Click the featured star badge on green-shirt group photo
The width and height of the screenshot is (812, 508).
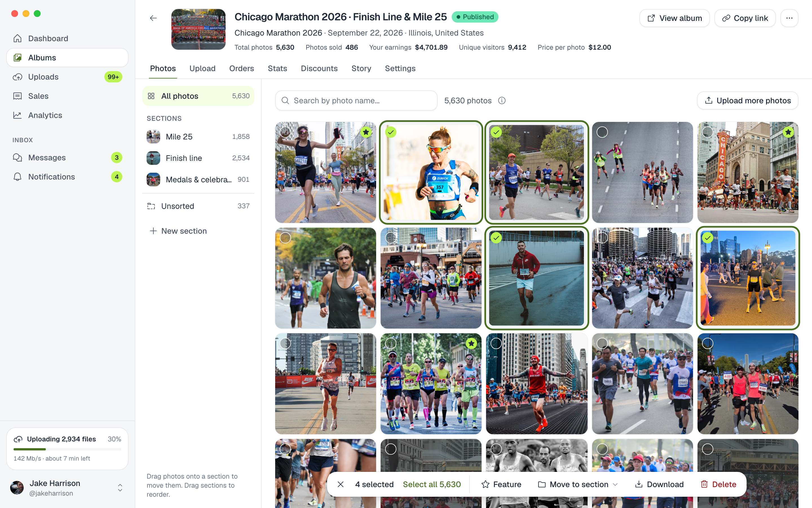[471, 343]
